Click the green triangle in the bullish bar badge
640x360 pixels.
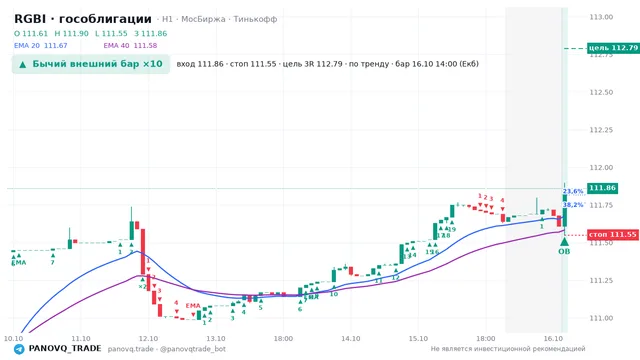23,64
